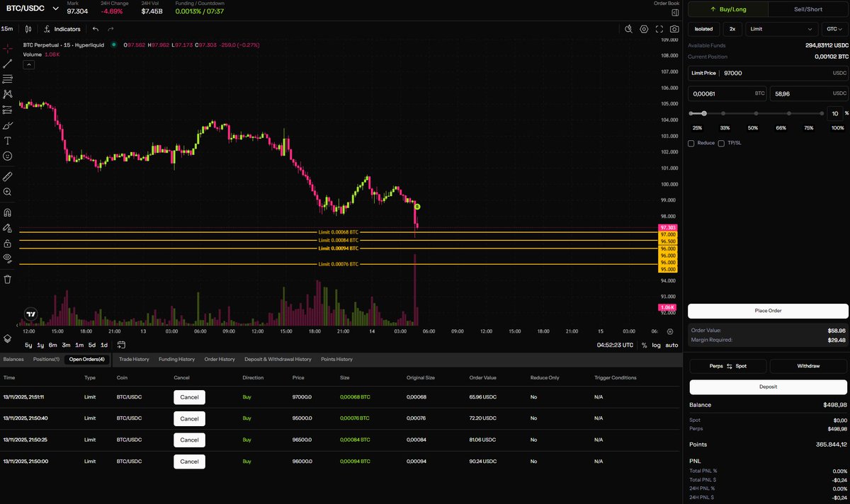This screenshot has height=504, width=850.
Task: Click the Deposit button
Action: pyautogui.click(x=768, y=386)
